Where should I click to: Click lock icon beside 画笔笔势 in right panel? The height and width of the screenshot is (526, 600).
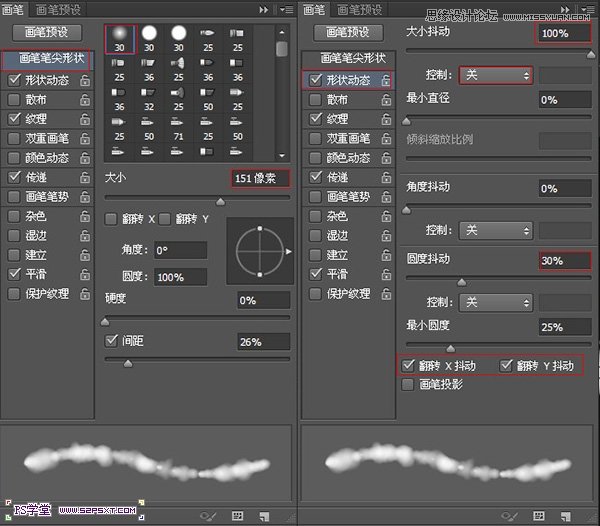(386, 197)
